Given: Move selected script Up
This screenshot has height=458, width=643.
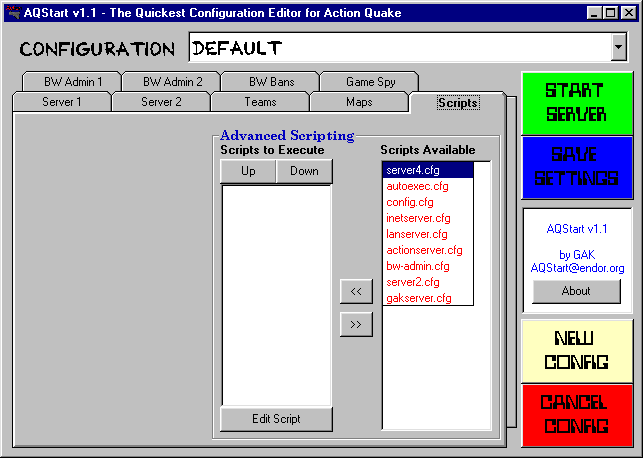Looking at the screenshot, I should 248,171.
